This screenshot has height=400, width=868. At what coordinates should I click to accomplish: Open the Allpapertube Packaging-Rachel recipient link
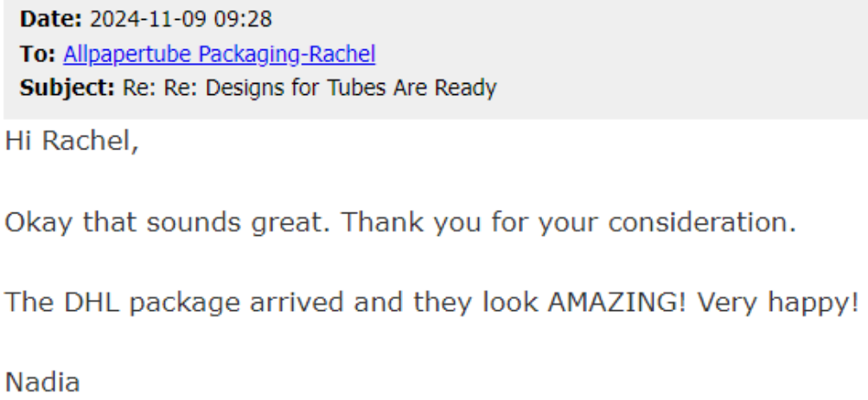(219, 55)
